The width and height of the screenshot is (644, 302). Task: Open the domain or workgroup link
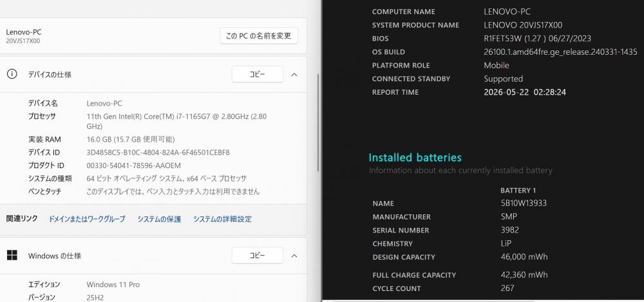click(x=87, y=220)
